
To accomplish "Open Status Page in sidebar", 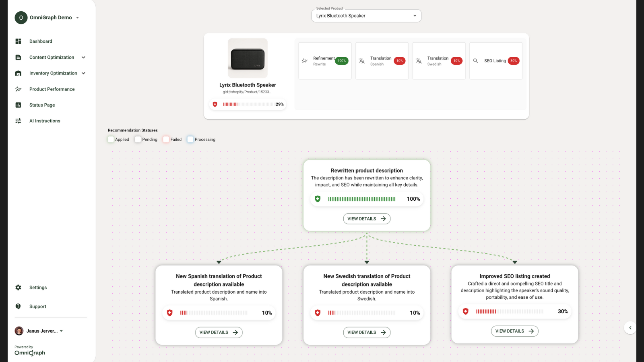I will click(42, 105).
